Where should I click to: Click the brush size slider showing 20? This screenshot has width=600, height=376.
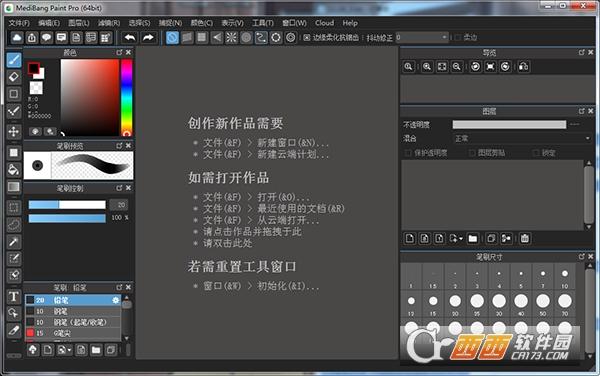[x=67, y=205]
